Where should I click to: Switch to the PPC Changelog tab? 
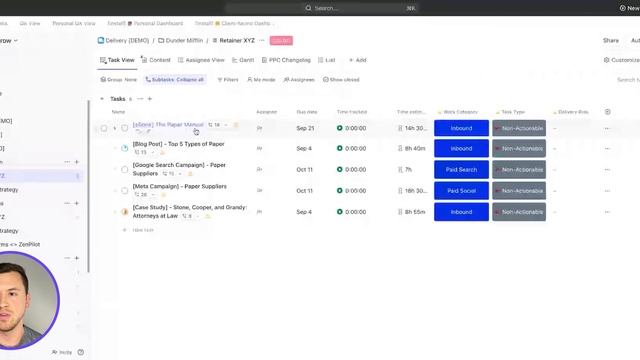pyautogui.click(x=286, y=60)
